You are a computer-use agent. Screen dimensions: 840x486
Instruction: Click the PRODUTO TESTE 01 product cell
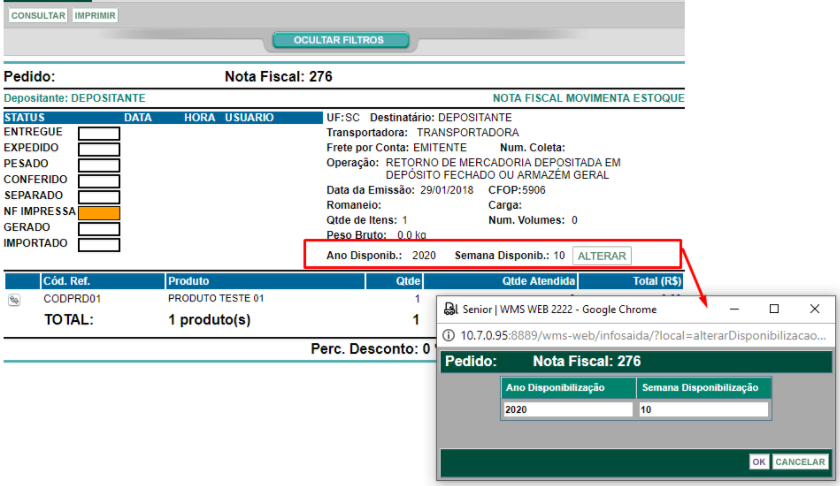216,298
